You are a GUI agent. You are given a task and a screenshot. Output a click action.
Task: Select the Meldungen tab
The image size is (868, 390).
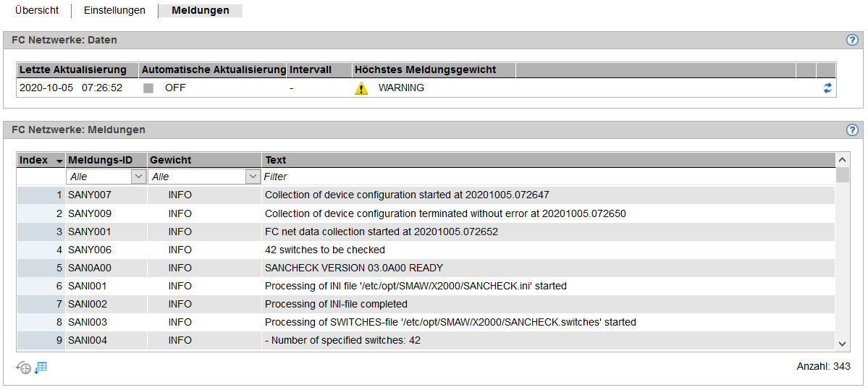(201, 11)
